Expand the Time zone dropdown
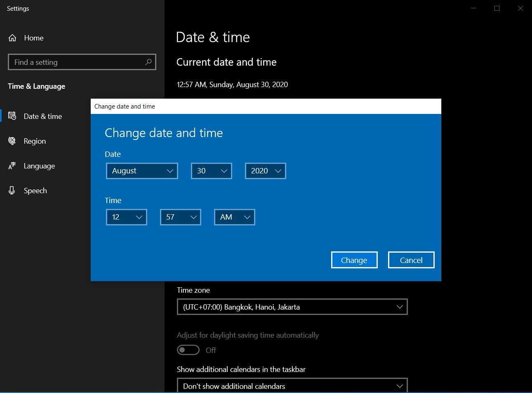Screen dimensions: 532x393 (x=292, y=307)
